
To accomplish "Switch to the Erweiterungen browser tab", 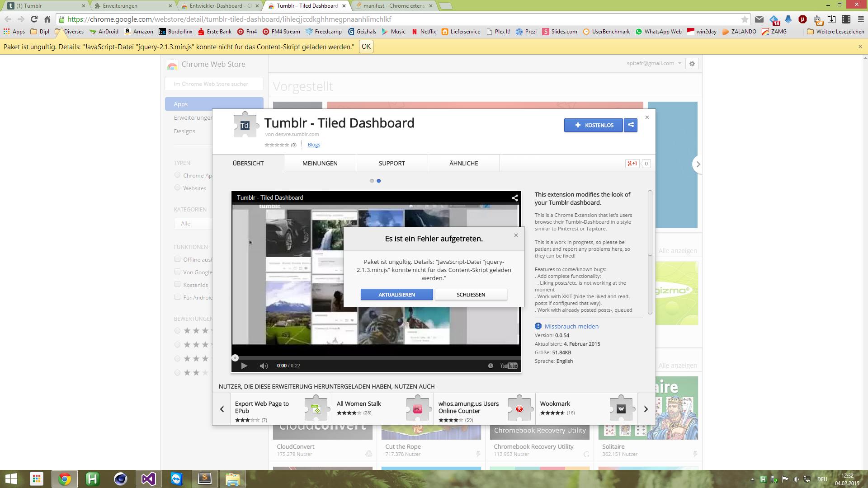I will coord(132,6).
